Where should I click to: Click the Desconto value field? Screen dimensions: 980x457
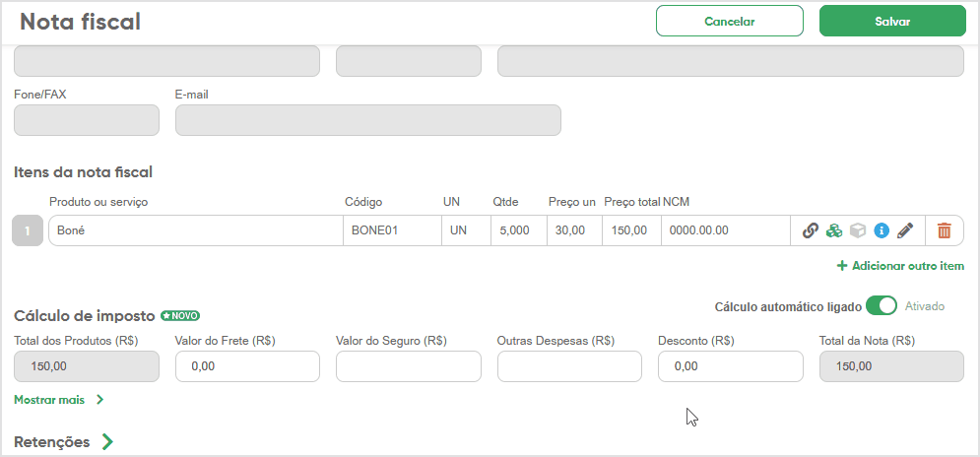pyautogui.click(x=730, y=366)
